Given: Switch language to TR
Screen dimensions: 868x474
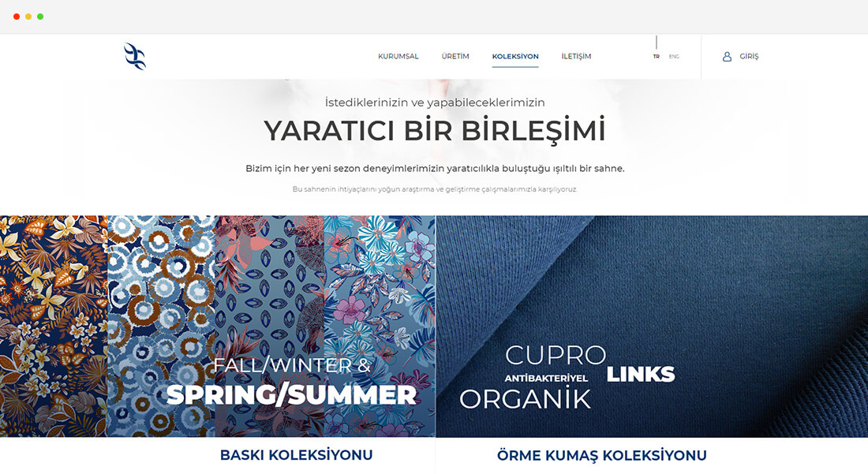Looking at the screenshot, I should tap(656, 57).
